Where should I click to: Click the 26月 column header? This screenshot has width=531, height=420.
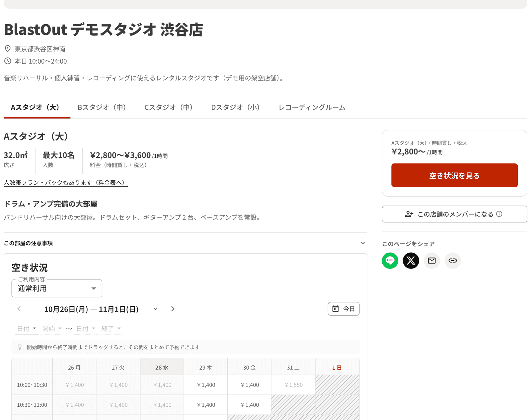click(74, 367)
